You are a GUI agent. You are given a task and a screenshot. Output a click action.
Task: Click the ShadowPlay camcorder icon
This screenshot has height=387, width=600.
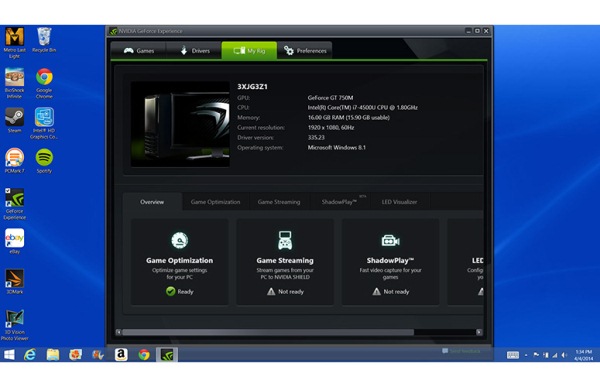point(390,241)
